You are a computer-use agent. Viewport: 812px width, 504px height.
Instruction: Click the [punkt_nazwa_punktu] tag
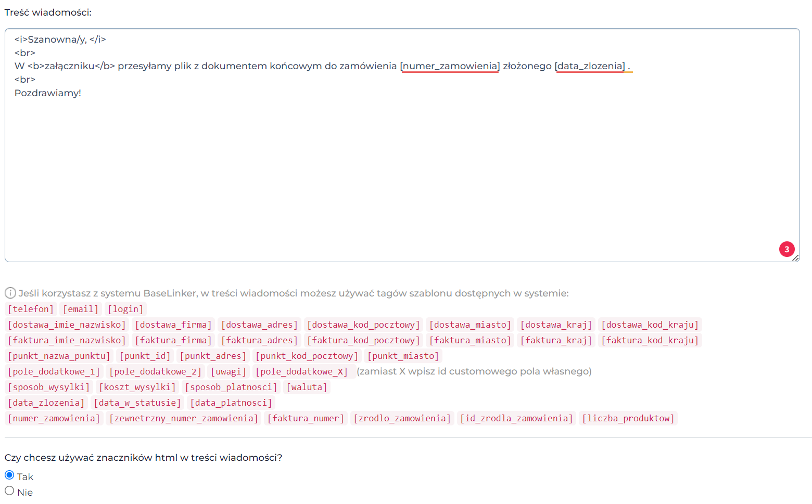(x=59, y=356)
